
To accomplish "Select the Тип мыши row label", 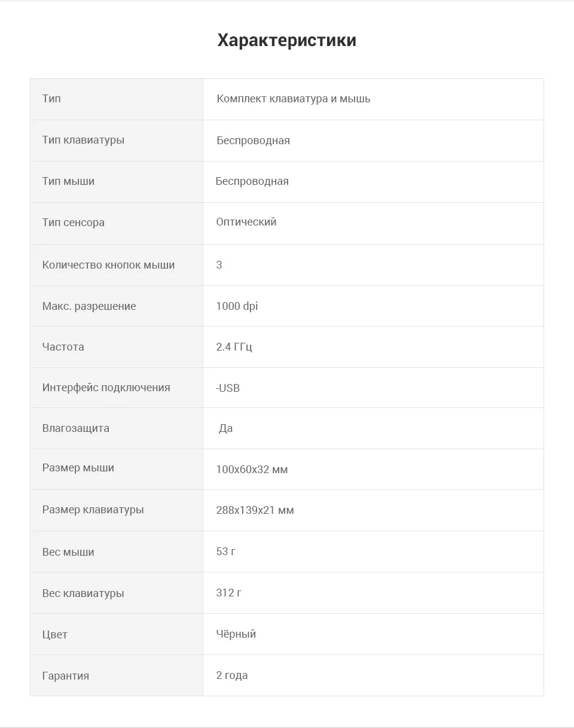I will 68,181.
